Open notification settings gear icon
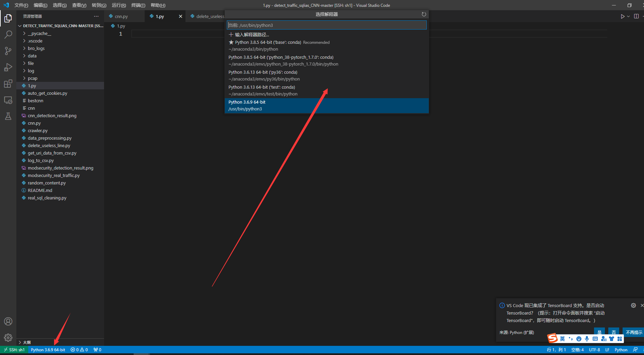The width and height of the screenshot is (644, 355). point(633,305)
